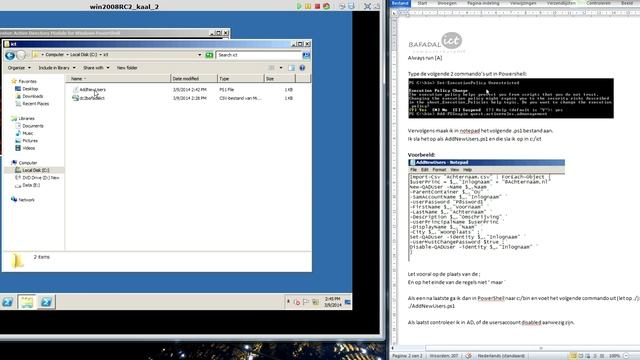Click the VM red stop button

pyautogui.click(x=317, y=6)
